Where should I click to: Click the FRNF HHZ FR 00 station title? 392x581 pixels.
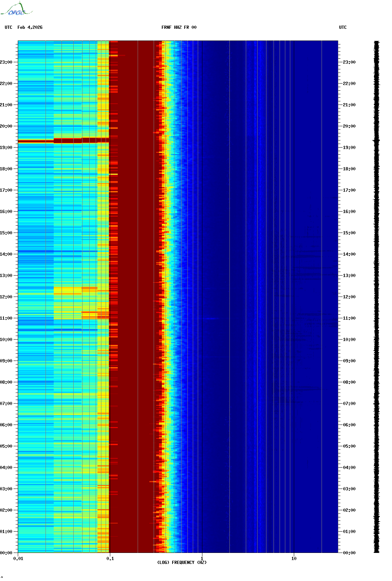179,27
